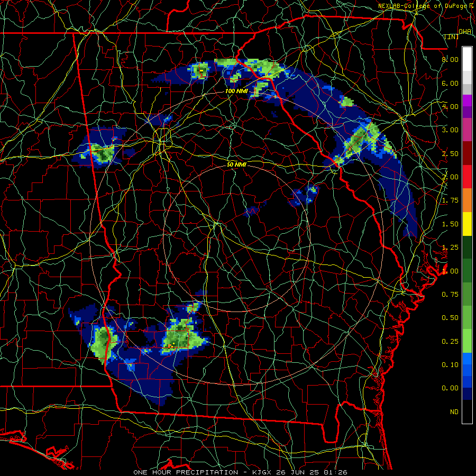Viewport: 476px width, 476px height.
Task: Pick the orange swatch in the color scale
Action: [x=467, y=200]
